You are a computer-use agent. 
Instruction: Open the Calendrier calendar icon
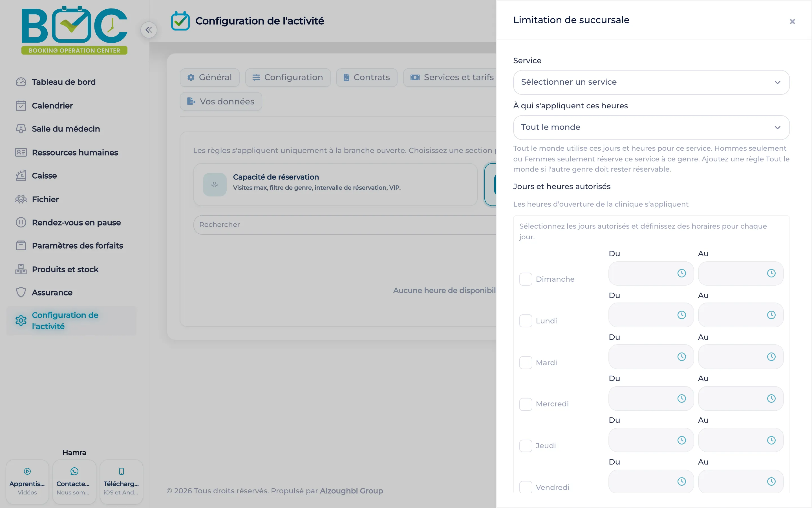21,106
